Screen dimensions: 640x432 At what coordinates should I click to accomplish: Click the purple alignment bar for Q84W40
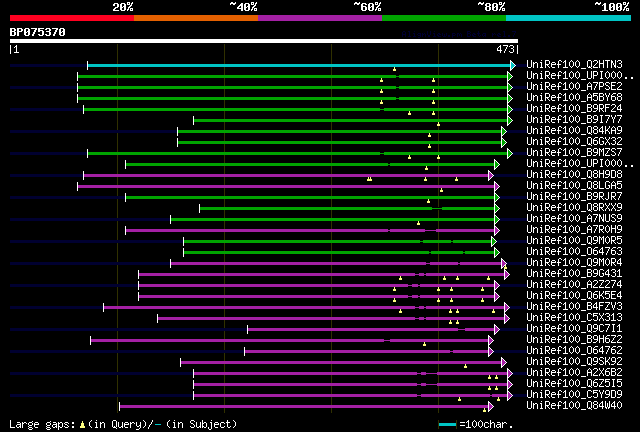point(304,407)
